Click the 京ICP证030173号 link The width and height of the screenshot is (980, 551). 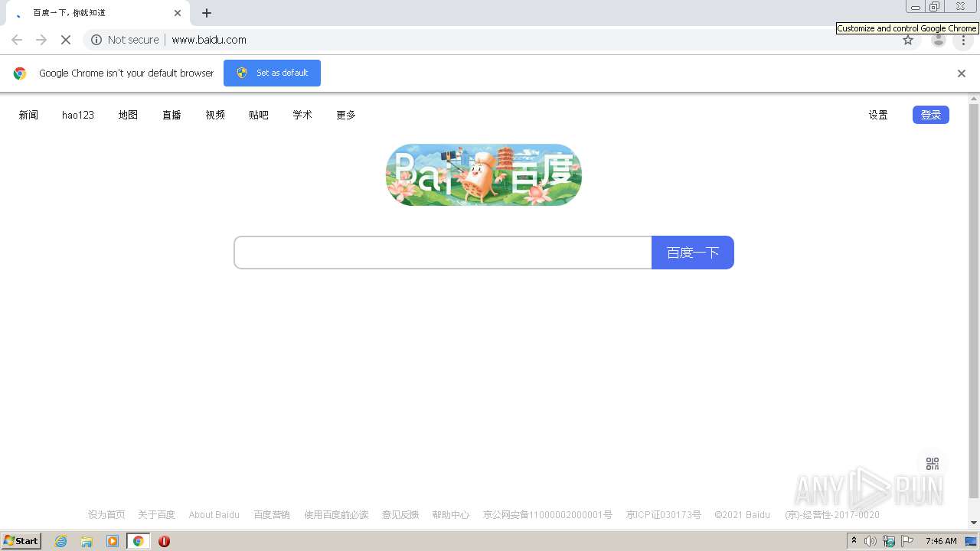tap(664, 515)
